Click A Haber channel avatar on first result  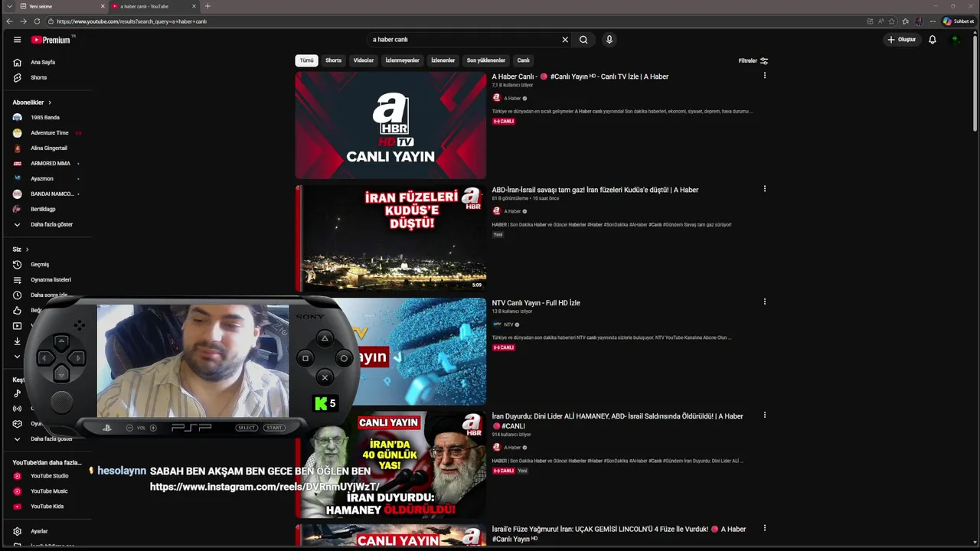(x=496, y=98)
